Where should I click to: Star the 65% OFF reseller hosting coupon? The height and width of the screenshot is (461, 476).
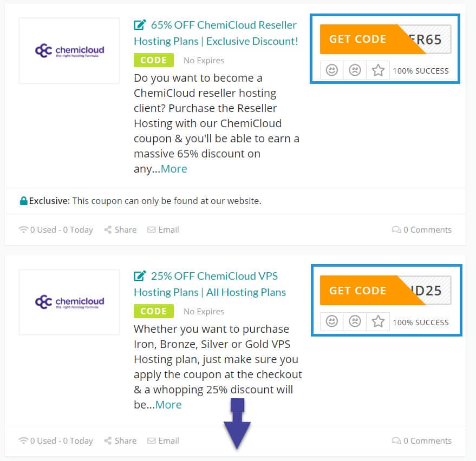tap(378, 70)
